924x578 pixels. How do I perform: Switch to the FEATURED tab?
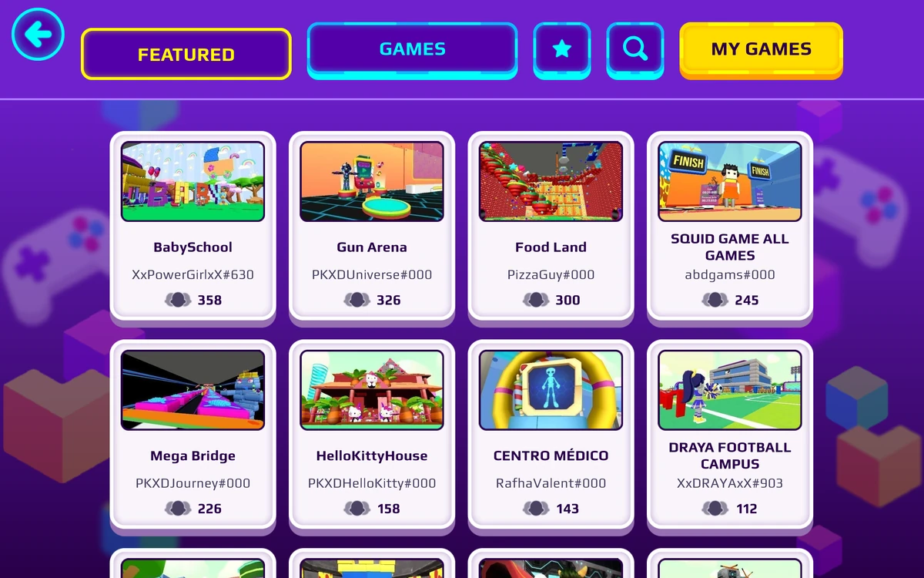point(186,54)
